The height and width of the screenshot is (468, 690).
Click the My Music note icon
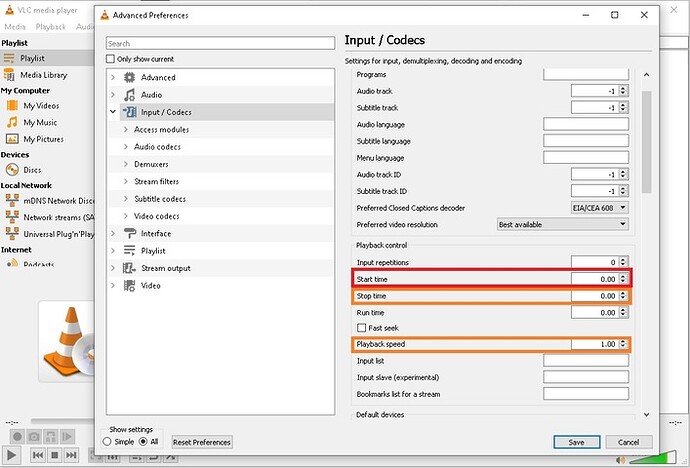click(12, 122)
